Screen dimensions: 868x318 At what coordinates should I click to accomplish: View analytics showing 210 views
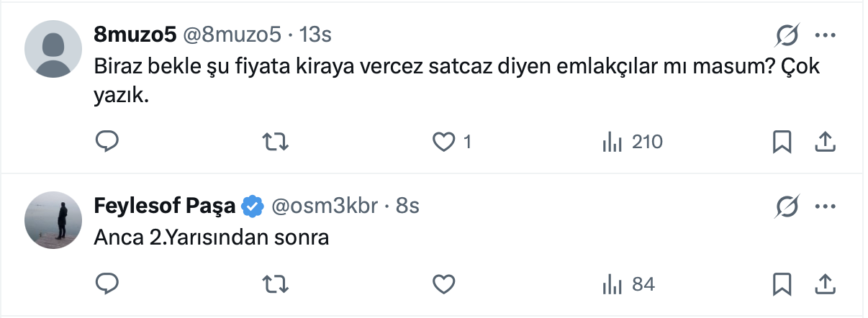point(632,142)
